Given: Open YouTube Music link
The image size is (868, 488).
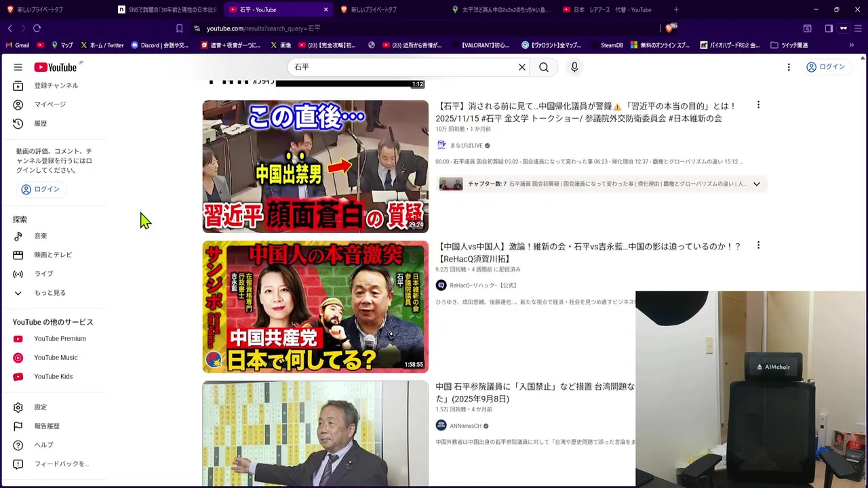Looking at the screenshot, I should click(x=54, y=358).
